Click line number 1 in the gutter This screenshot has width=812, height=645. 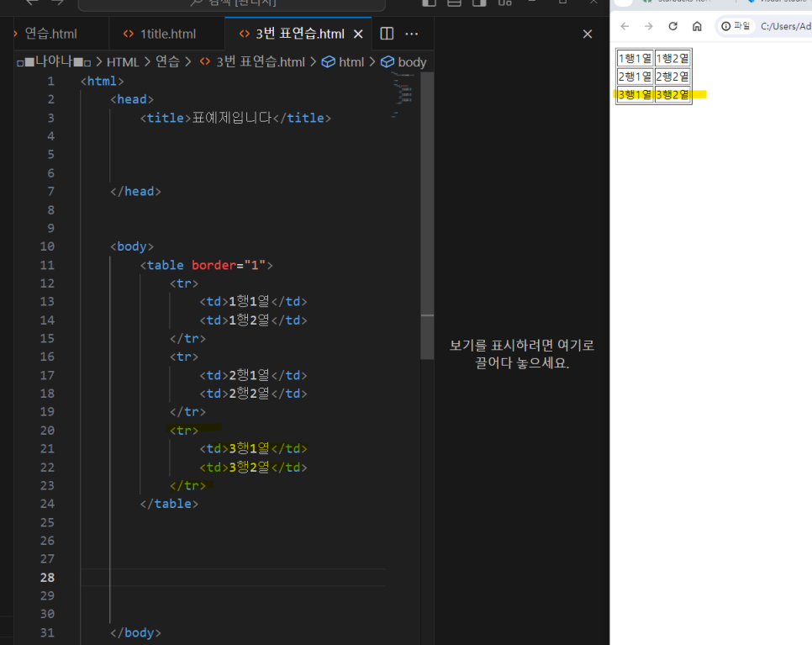pos(50,82)
